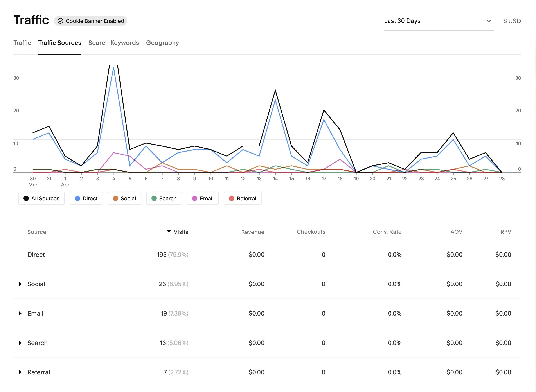Image resolution: width=536 pixels, height=392 pixels.
Task: Expand the Email source row
Action: tap(20, 313)
